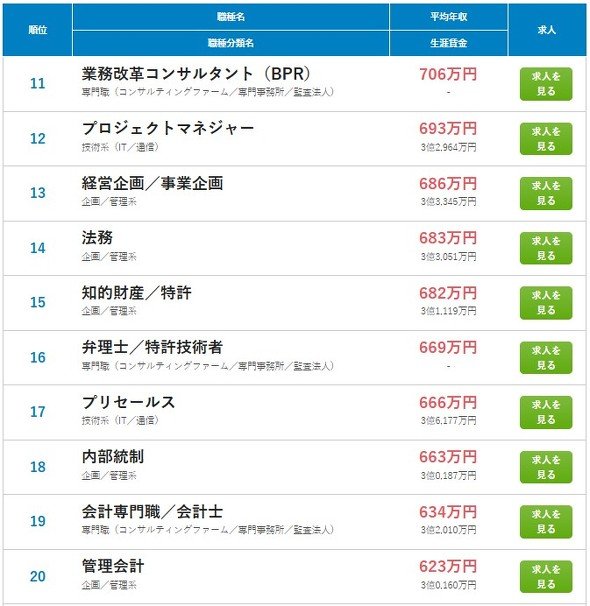Viewport: 590px width, 606px height.
Task: Open job listings for 内部統制
Action: click(546, 467)
